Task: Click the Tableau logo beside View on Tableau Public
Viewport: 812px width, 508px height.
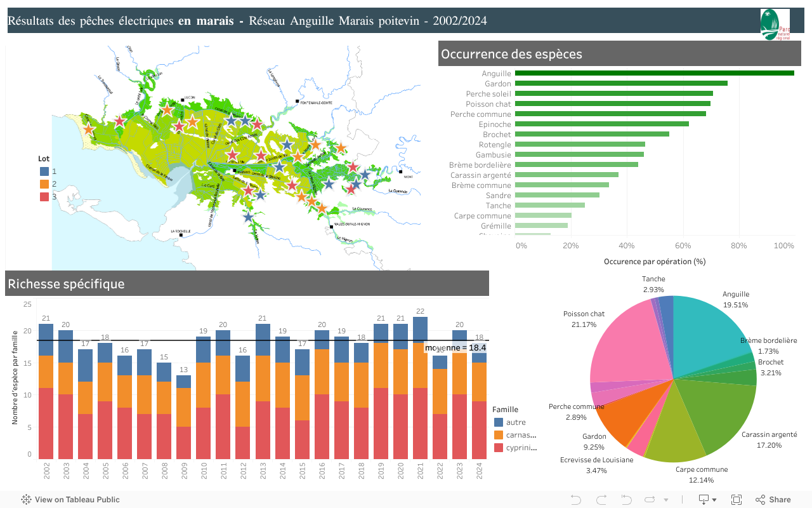Action: 25,500
